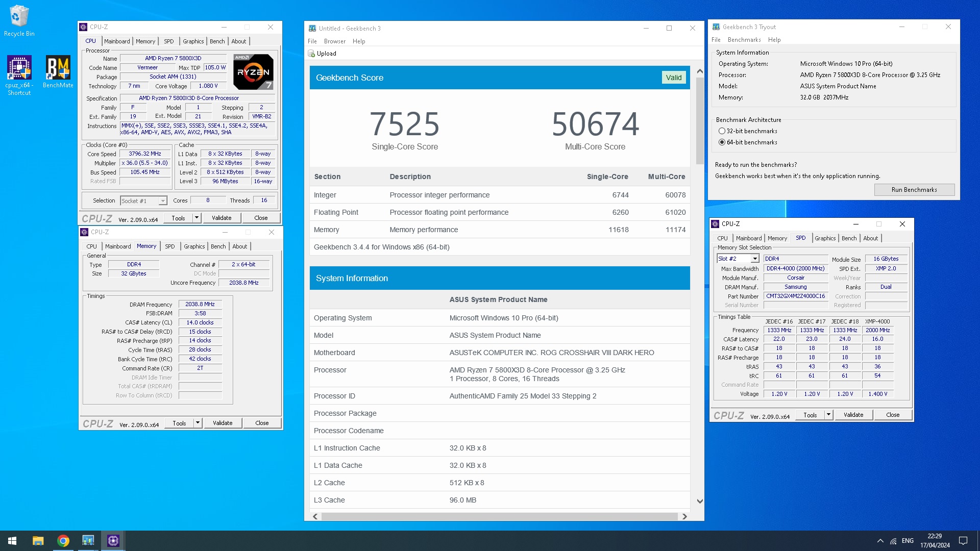
Task: Click the Windows Start button
Action: pyautogui.click(x=12, y=541)
